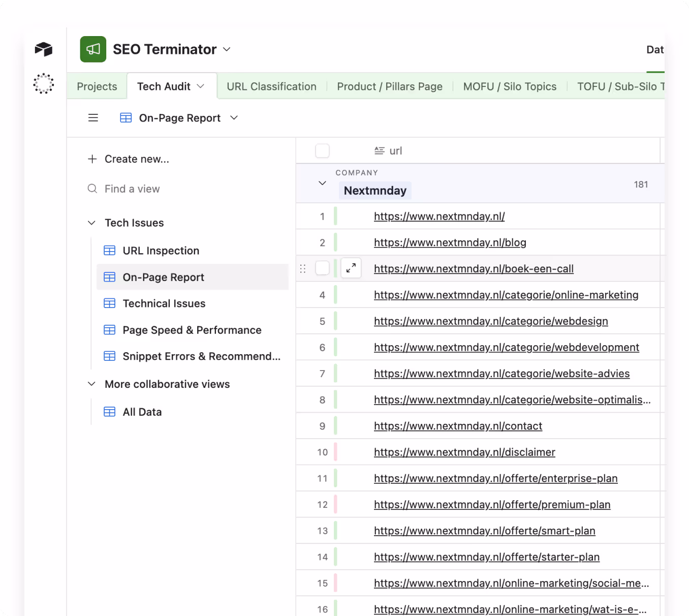Open the offerte/smart-plan link
689x616 pixels.
click(485, 531)
